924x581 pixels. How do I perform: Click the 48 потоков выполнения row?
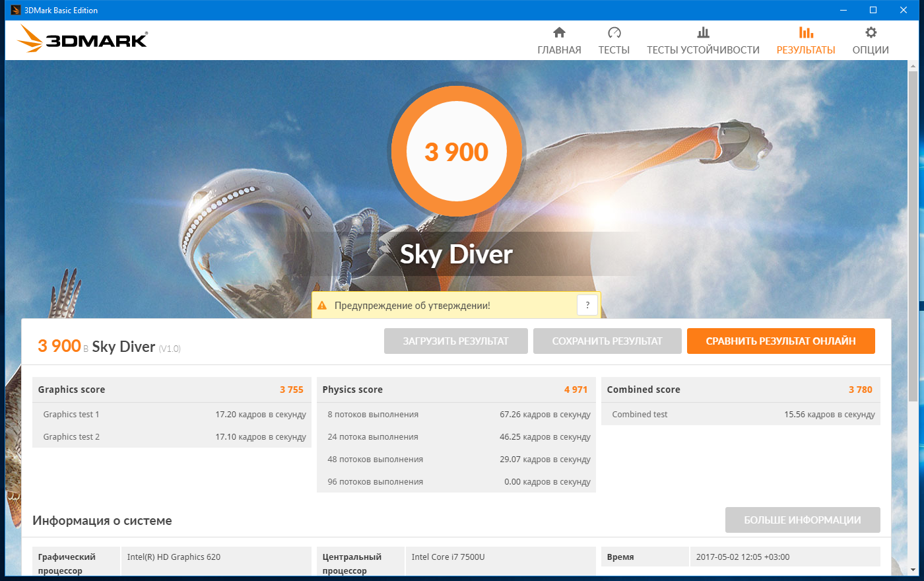(x=456, y=460)
